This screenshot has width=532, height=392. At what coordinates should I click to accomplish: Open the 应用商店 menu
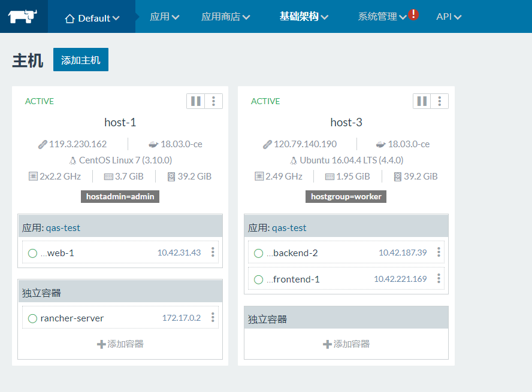(x=226, y=17)
